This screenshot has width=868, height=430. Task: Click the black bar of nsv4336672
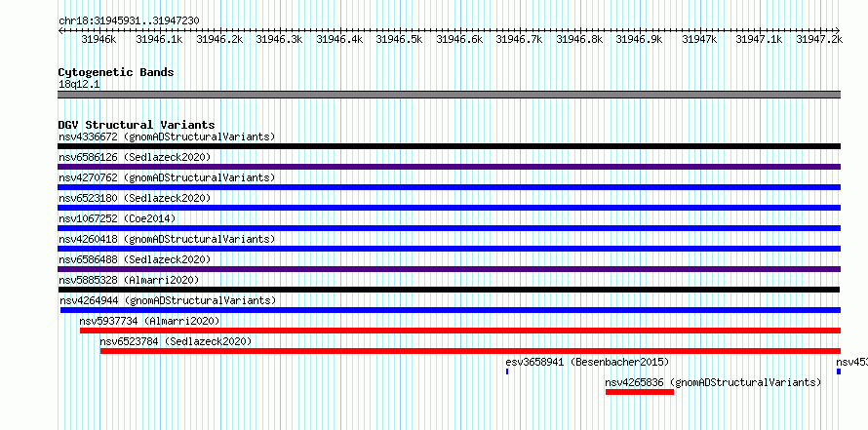click(x=449, y=146)
